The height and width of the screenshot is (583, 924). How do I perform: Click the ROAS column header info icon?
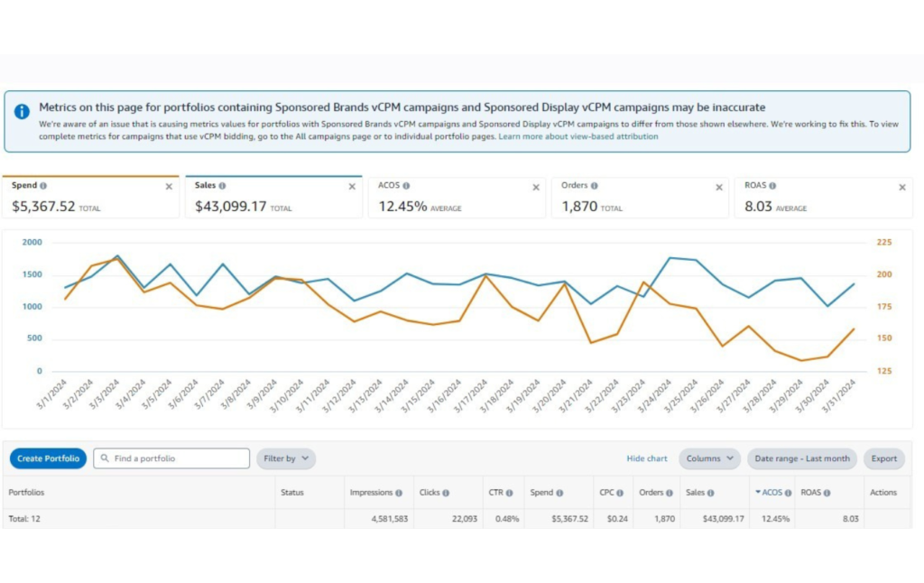coord(827,493)
